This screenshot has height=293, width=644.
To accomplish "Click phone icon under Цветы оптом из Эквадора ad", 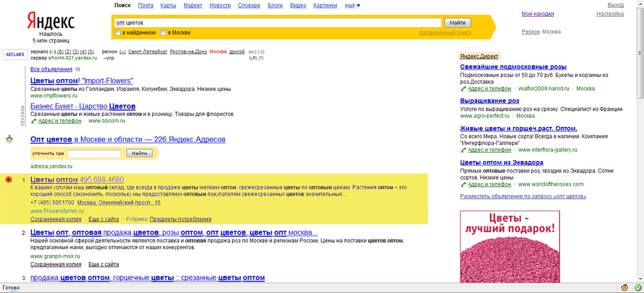I will (x=463, y=185).
